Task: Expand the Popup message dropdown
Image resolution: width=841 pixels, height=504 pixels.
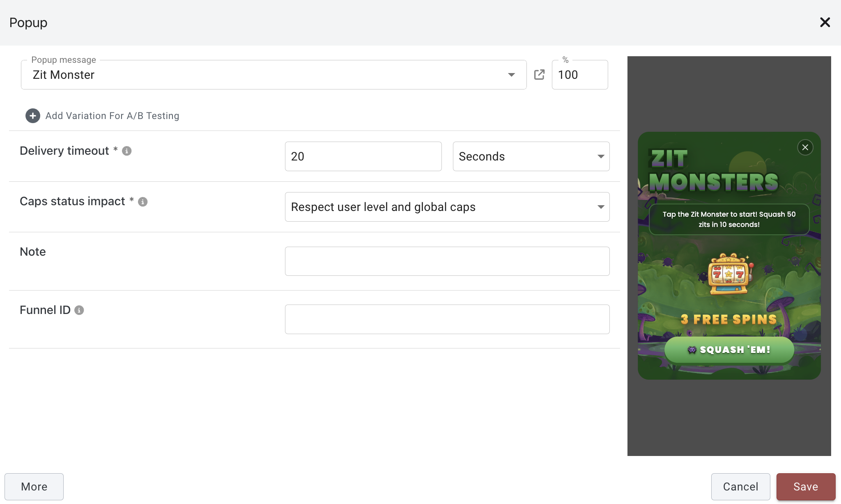Action: [x=511, y=75]
